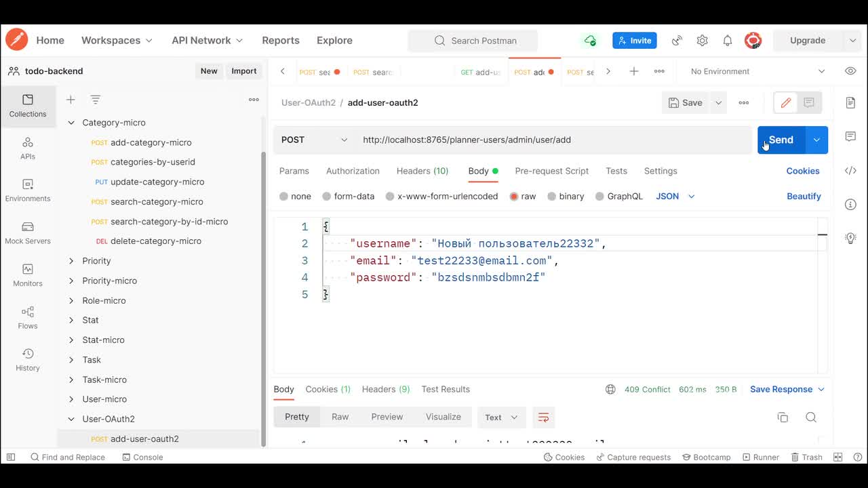
Task: Click the cloud sync status icon
Action: (590, 41)
